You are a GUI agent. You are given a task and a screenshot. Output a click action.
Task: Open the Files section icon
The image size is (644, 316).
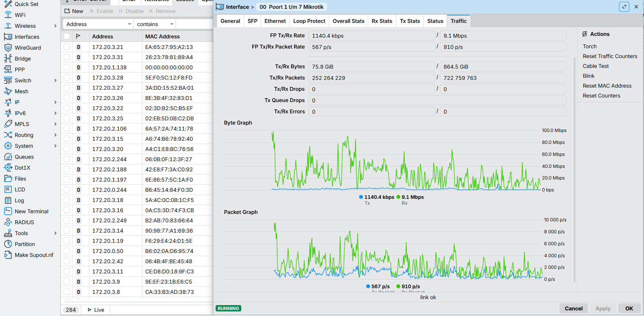[x=8, y=178]
